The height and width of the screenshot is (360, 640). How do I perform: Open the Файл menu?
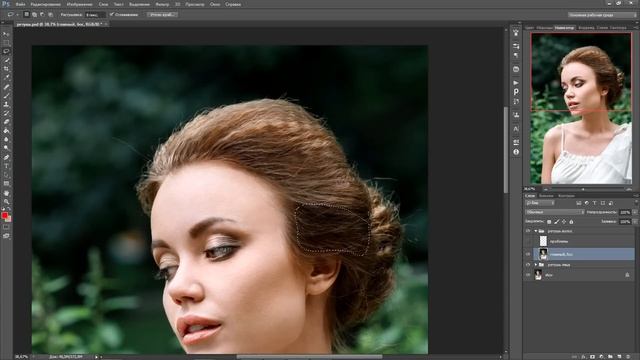tap(20, 4)
